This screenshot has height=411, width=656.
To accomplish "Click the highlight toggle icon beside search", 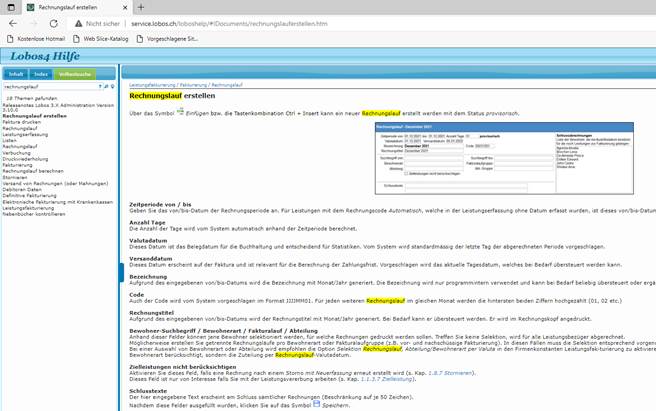I will [x=113, y=87].
